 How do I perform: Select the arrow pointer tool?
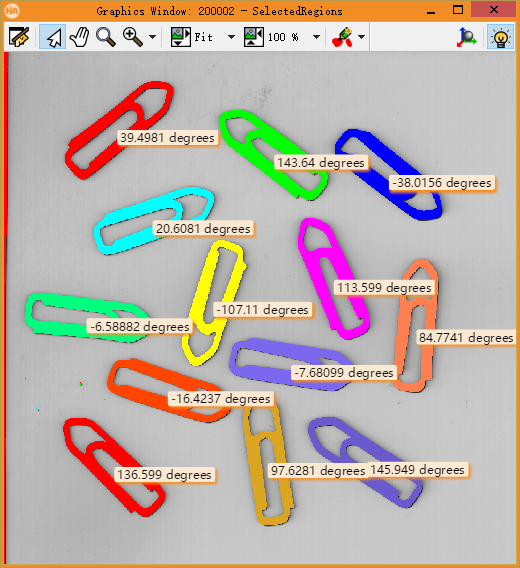(53, 37)
